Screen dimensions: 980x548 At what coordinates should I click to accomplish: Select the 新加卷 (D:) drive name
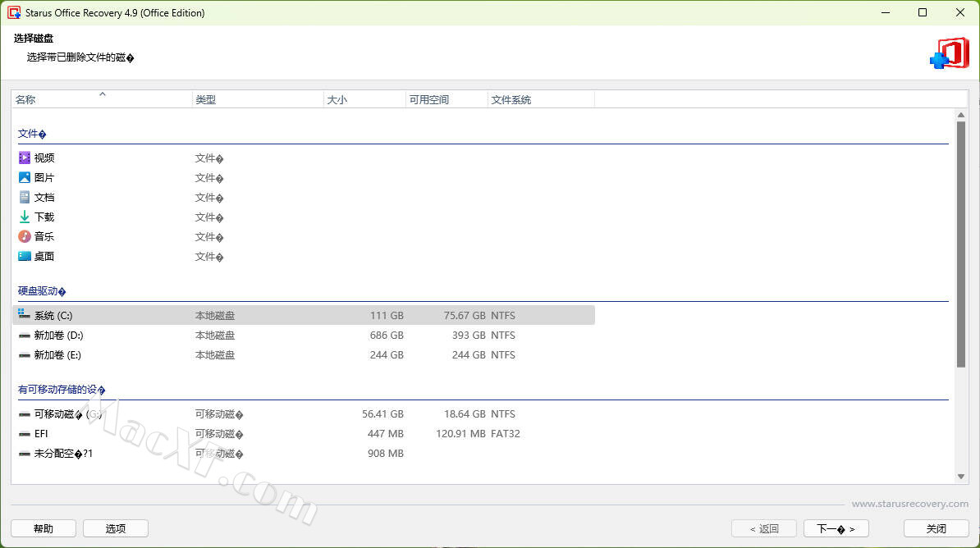(x=59, y=336)
